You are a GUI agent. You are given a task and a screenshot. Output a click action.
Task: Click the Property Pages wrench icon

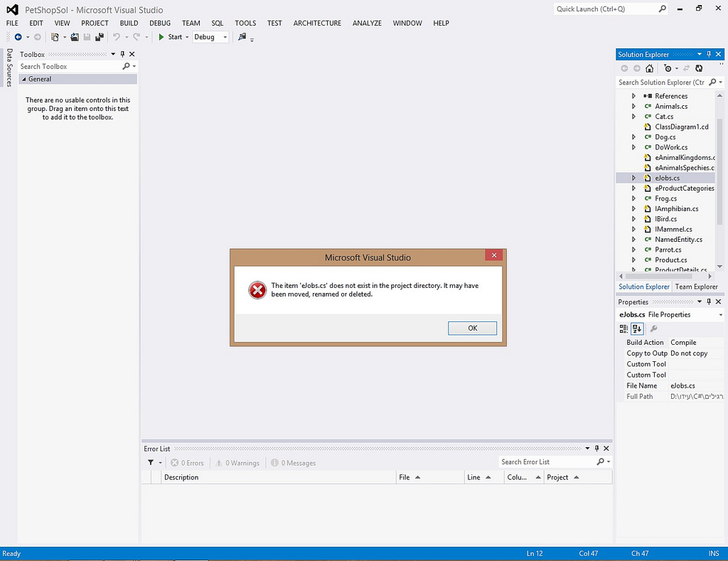click(654, 328)
